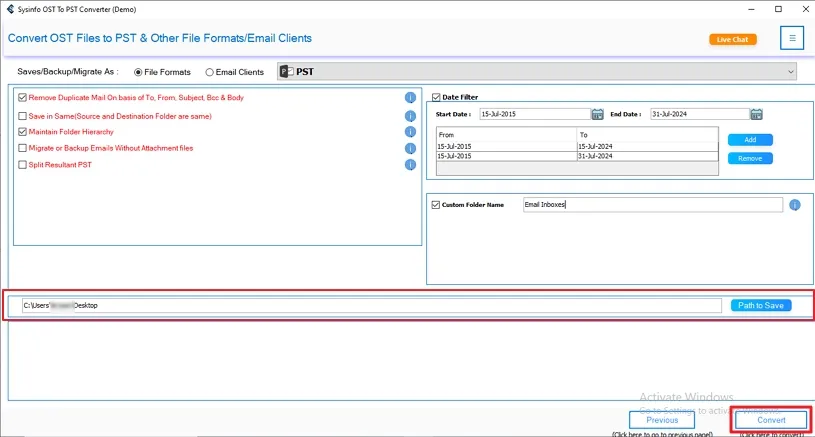Click the Live Chat button
The height and width of the screenshot is (437, 815).
(732, 40)
